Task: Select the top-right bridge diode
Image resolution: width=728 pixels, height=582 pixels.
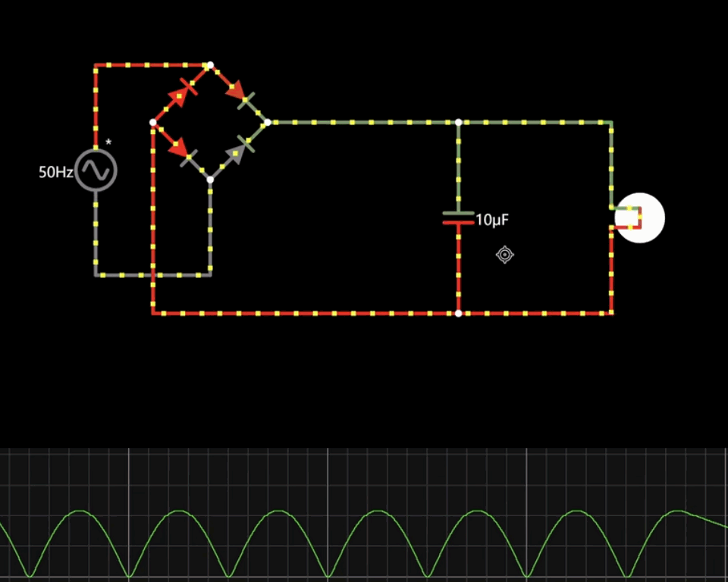Action: tap(239, 93)
